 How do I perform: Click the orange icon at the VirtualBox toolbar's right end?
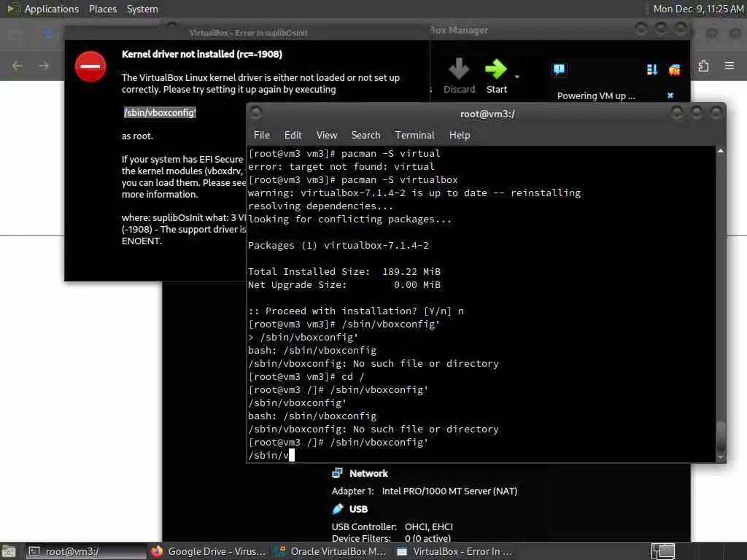coord(674,70)
